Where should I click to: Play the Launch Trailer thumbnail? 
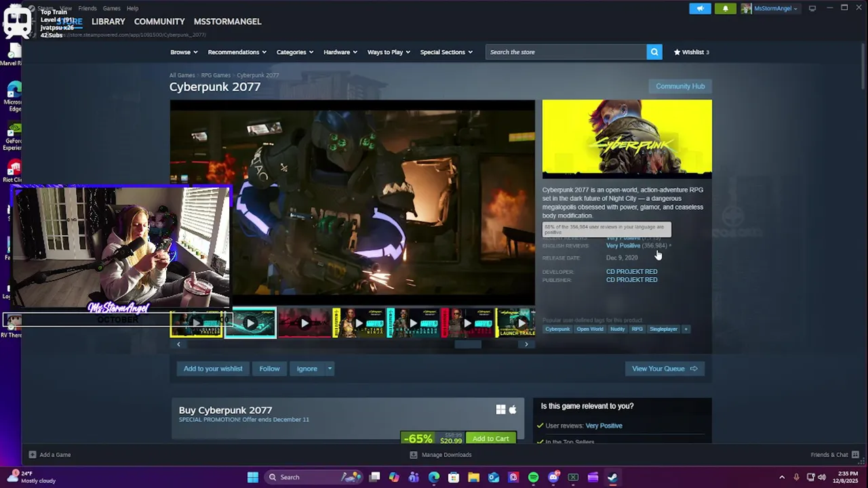[516, 323]
